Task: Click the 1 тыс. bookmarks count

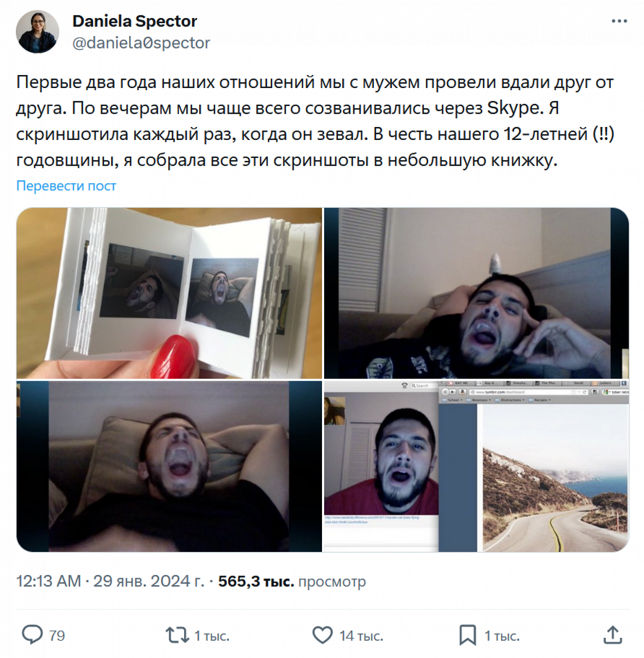Action: [x=502, y=635]
